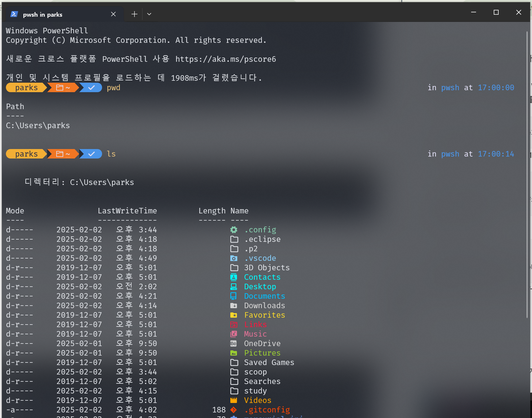Click the Pictures image icon

pos(234,353)
